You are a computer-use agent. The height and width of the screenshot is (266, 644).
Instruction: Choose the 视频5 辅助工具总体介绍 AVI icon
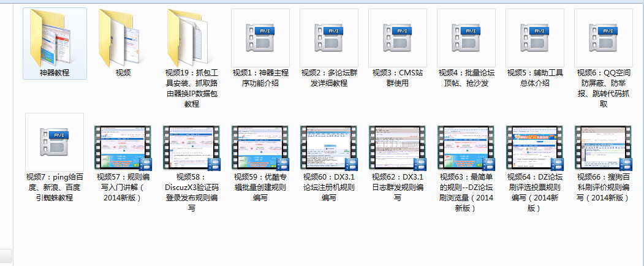534,38
